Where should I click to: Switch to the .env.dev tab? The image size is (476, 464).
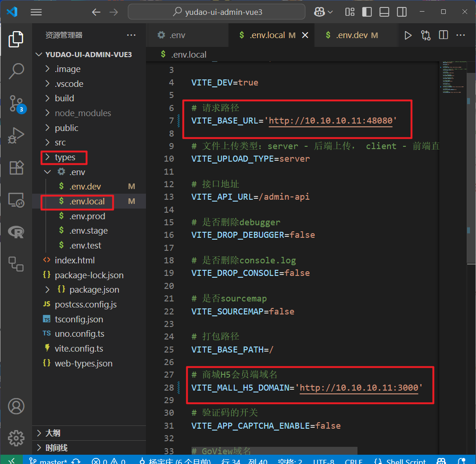pyautogui.click(x=351, y=35)
